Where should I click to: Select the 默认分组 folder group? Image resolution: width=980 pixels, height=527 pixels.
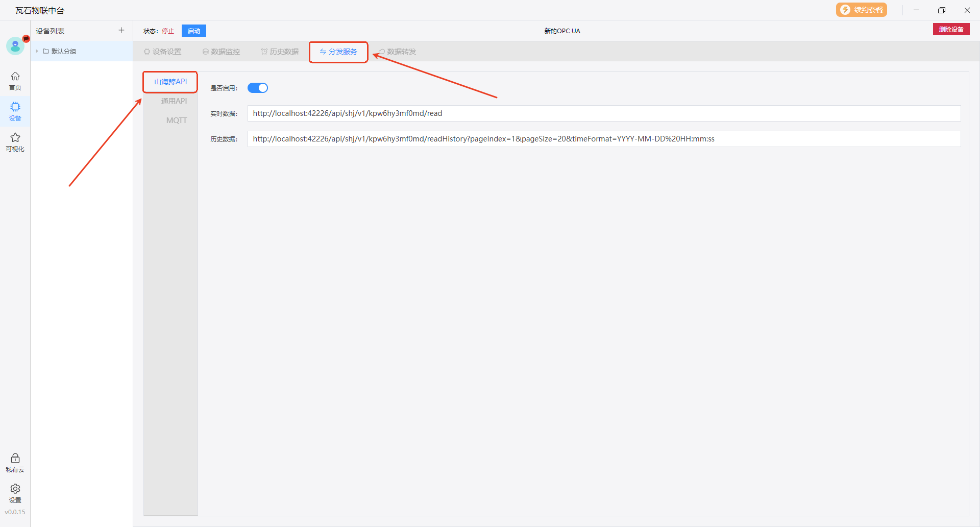pos(63,52)
